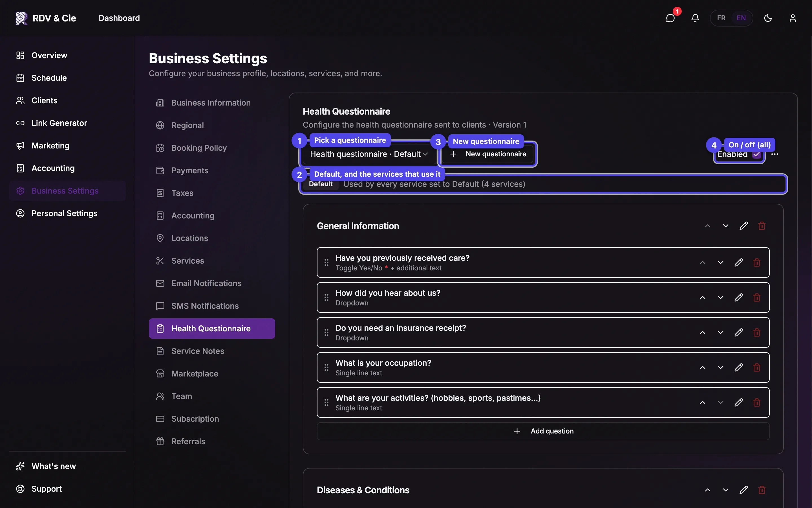Open the Marketplace settings tab
Image resolution: width=812 pixels, height=508 pixels.
[x=212, y=374]
